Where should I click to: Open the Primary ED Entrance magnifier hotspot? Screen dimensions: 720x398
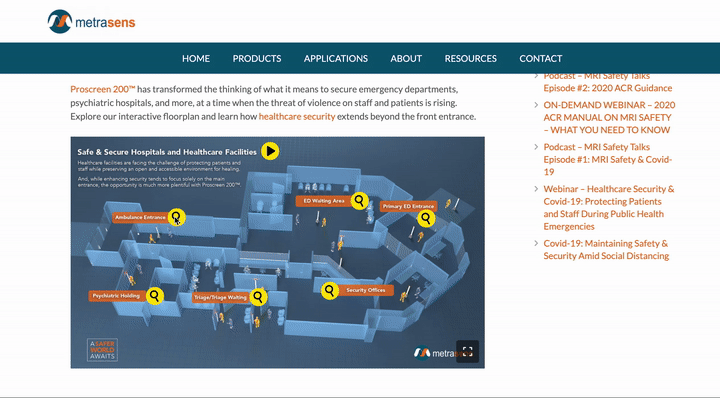click(426, 218)
